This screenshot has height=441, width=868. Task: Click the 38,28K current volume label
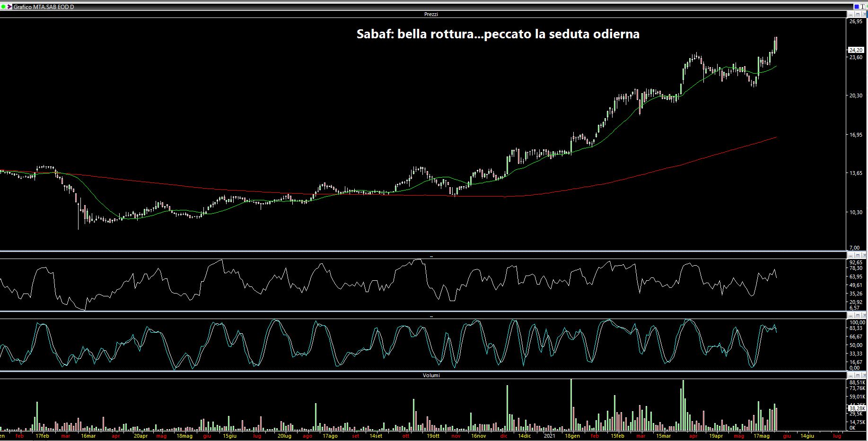(857, 408)
